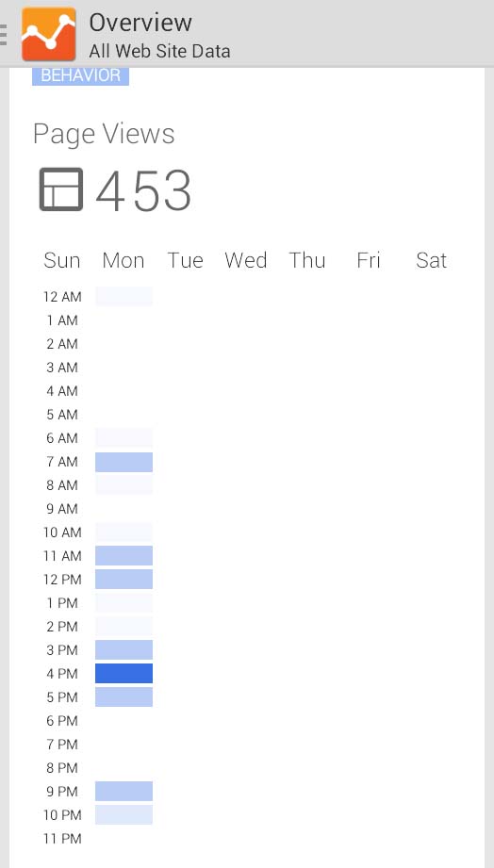Viewport: 494px width, 868px height.
Task: Select the BEHAVIOR category label
Action: coord(80,75)
